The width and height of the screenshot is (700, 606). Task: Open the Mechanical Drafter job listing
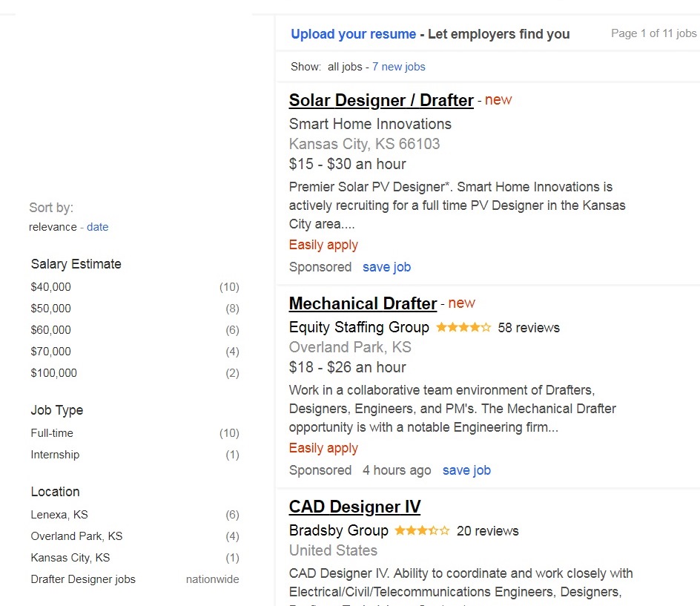363,303
